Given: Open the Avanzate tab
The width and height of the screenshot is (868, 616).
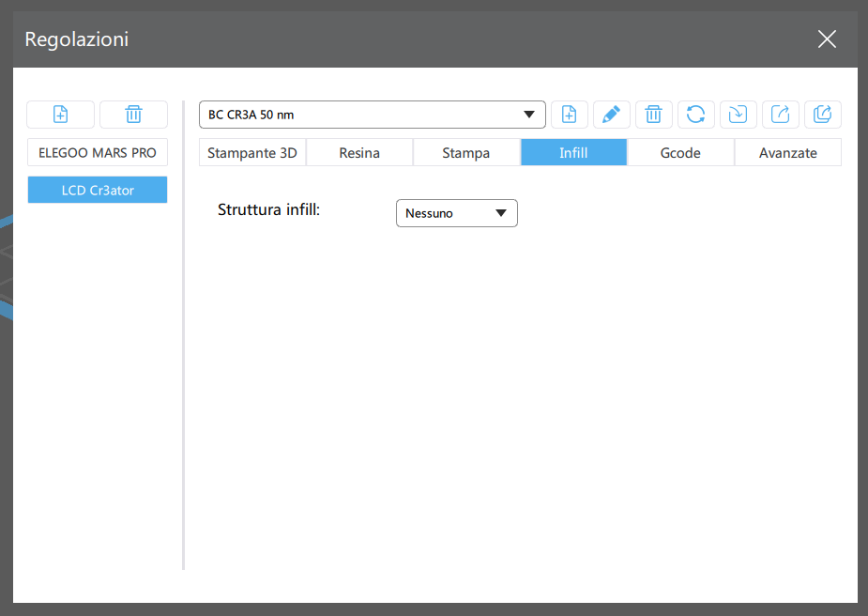Looking at the screenshot, I should coord(787,152).
